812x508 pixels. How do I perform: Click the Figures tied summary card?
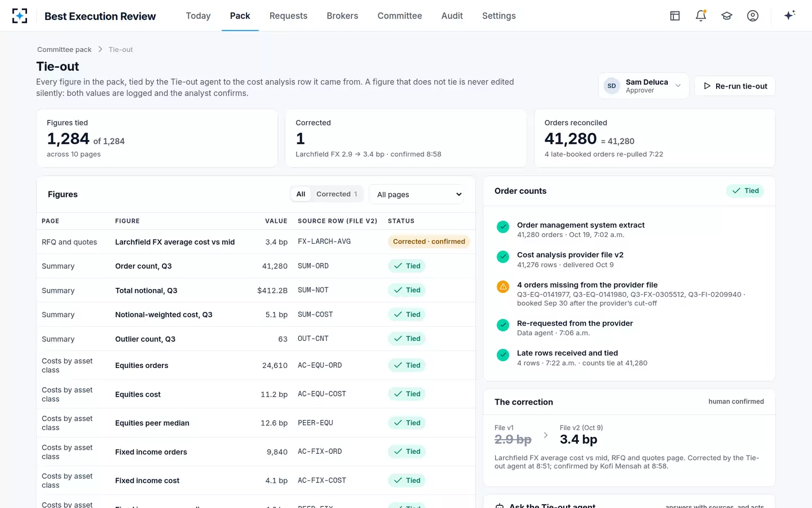tap(157, 138)
